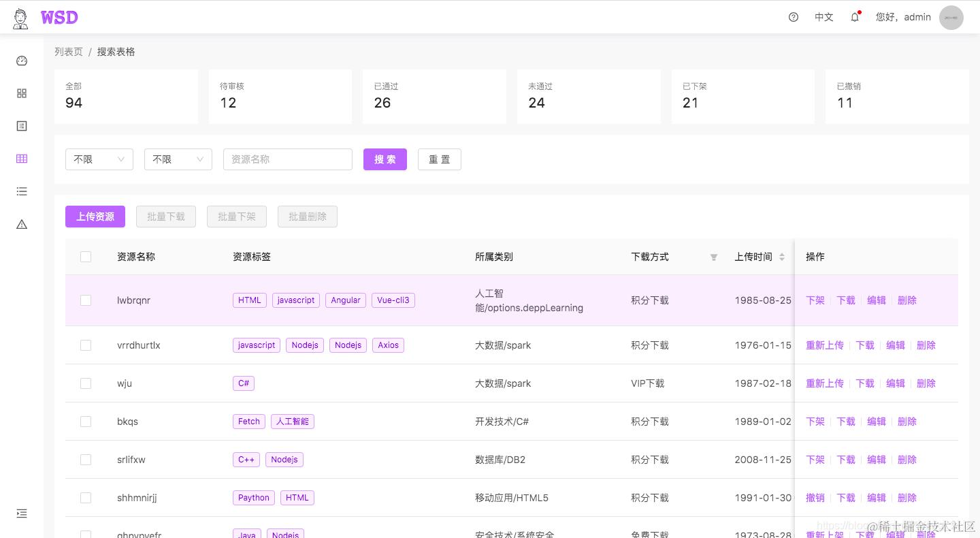Viewport: 980px width, 538px height.
Task: Open the list view icon in sidebar
Action: pyautogui.click(x=21, y=191)
